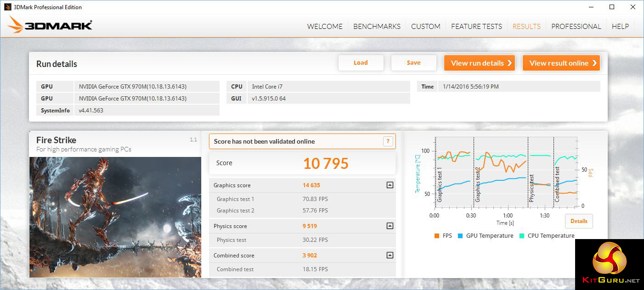Click Graphics test 2 result 57.76 FPS
The image size is (644, 290).
coord(315,211)
